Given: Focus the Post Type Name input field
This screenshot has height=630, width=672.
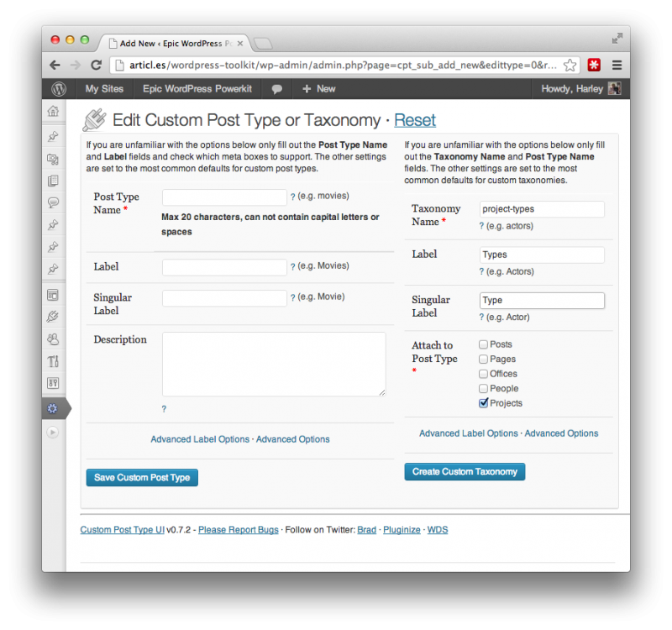Looking at the screenshot, I should [224, 197].
